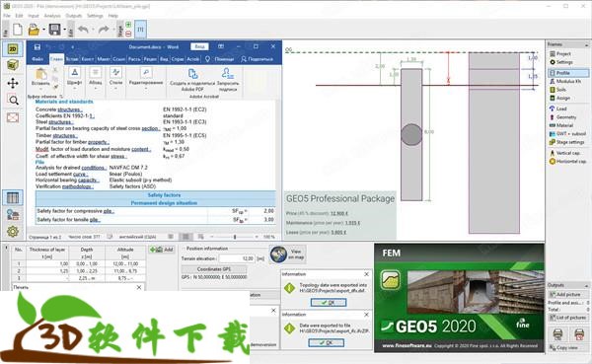Open the GWT + subsoil frame
This screenshot has height=364, width=592.
(567, 134)
